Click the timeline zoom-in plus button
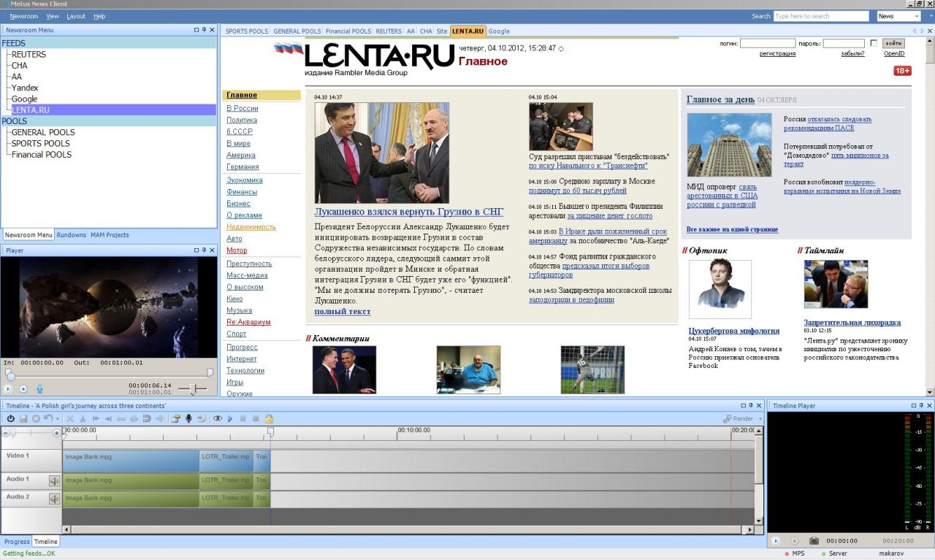The height and width of the screenshot is (560, 935). tap(57, 433)
